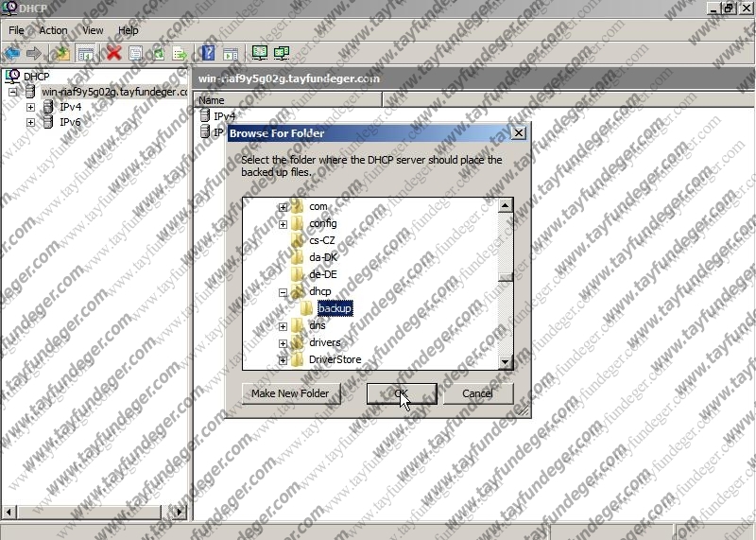This screenshot has height=540, width=756.
Task: Click the Up one level folder icon
Action: (x=61, y=53)
